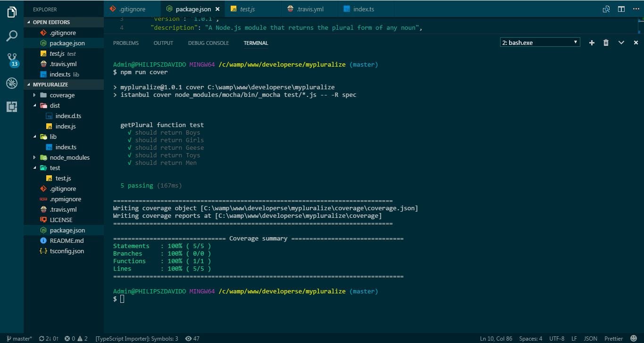Synchronize changes via the sync status icon
Screen dimensions: 644x343
coord(49,338)
